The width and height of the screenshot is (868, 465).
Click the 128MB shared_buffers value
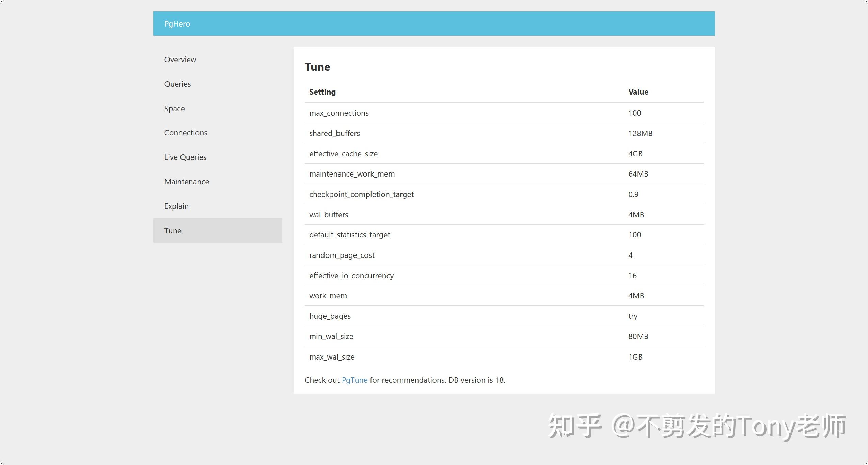pos(640,133)
